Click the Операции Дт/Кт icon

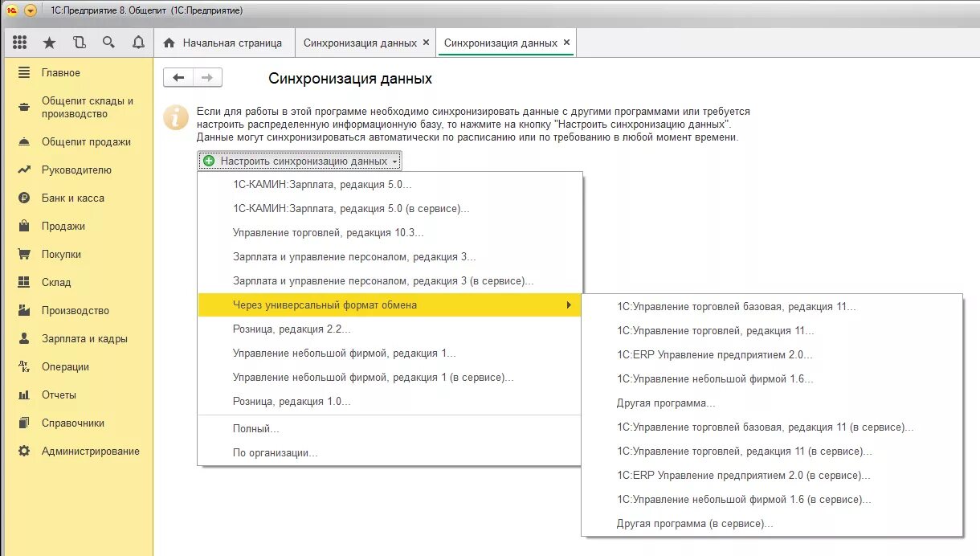(x=24, y=366)
